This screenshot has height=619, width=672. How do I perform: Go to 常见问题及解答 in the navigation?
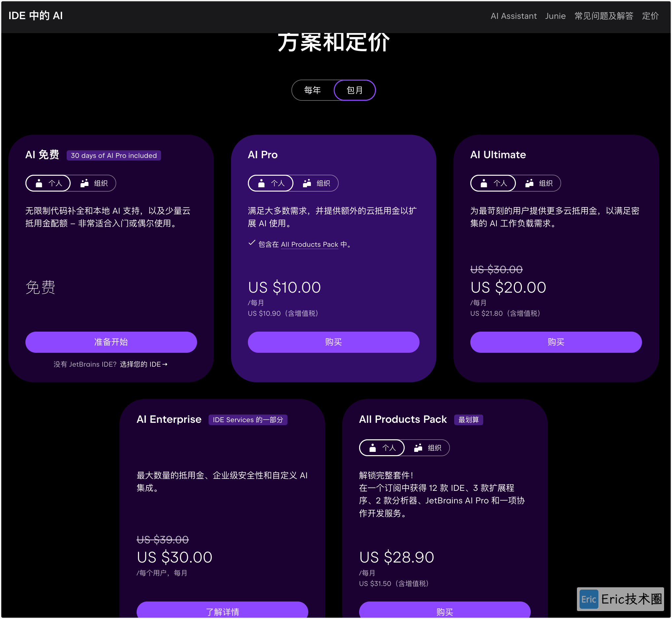(604, 16)
